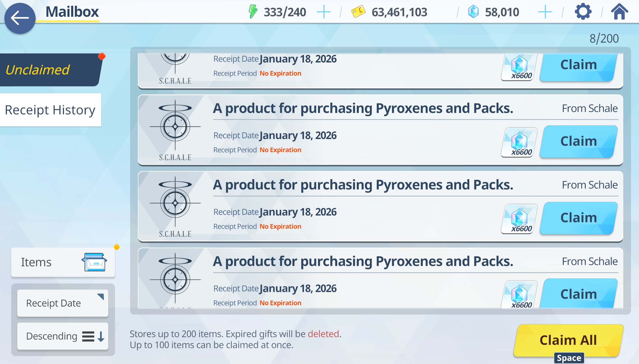Viewport: 639px width, 364px height.
Task: Open settings via the gear icon
Action: pyautogui.click(x=583, y=12)
